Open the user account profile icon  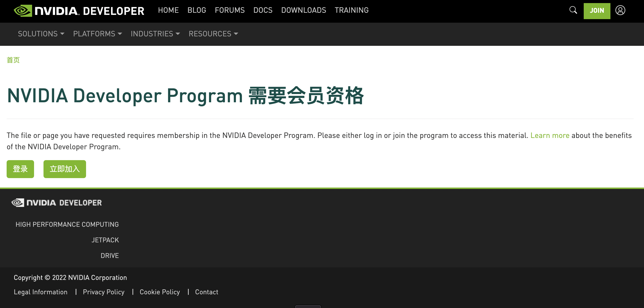pyautogui.click(x=620, y=10)
